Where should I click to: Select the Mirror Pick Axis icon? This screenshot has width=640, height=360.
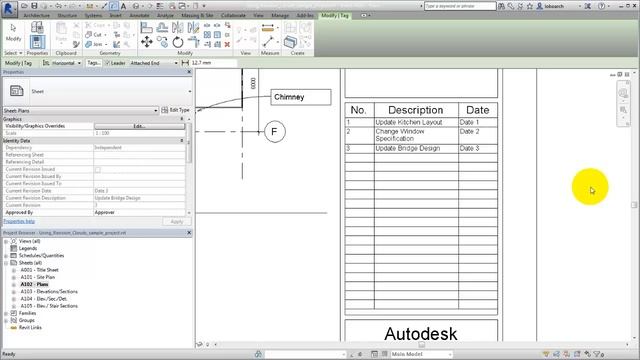(178, 27)
